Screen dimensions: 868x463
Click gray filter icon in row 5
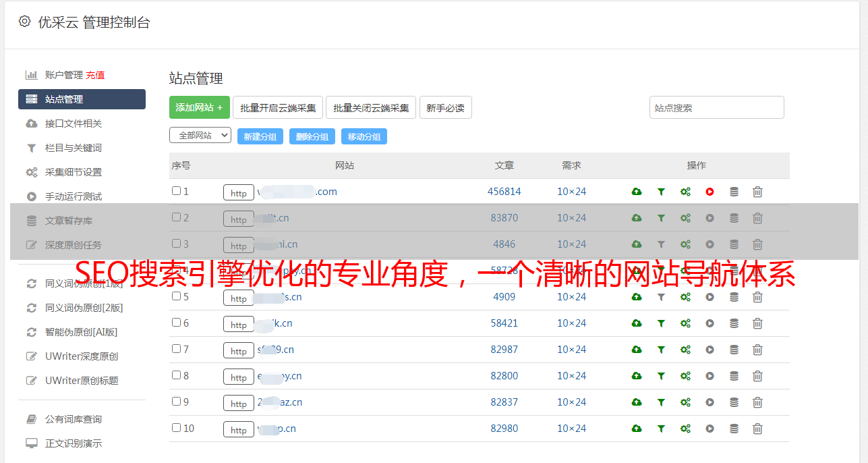tap(661, 297)
